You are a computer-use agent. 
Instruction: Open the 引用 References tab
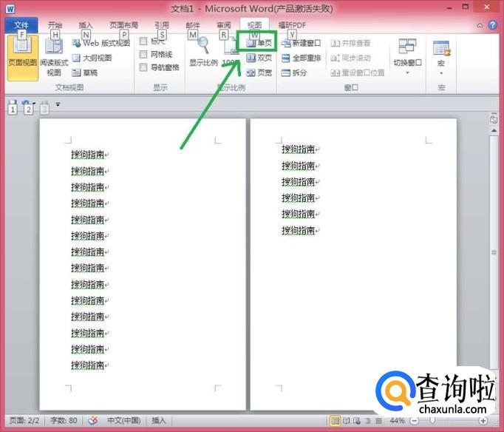161,25
